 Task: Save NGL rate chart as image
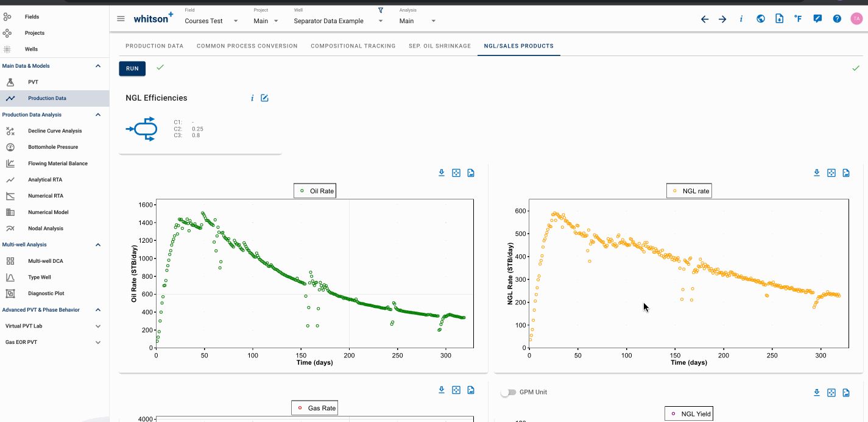click(x=846, y=173)
